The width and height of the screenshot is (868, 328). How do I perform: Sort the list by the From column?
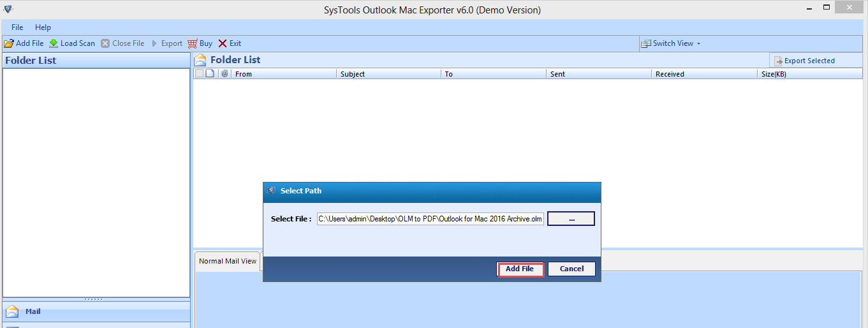click(284, 74)
